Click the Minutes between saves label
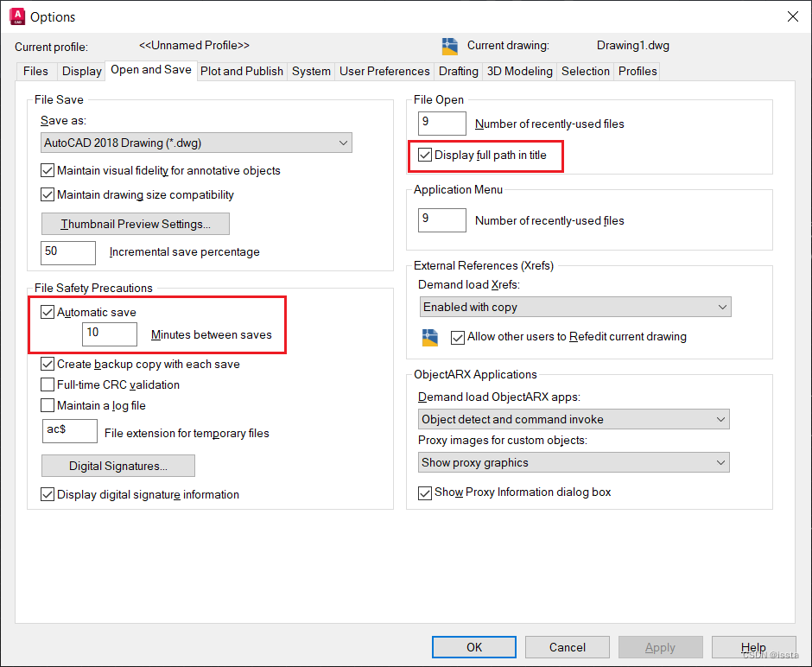The width and height of the screenshot is (812, 667). click(212, 335)
